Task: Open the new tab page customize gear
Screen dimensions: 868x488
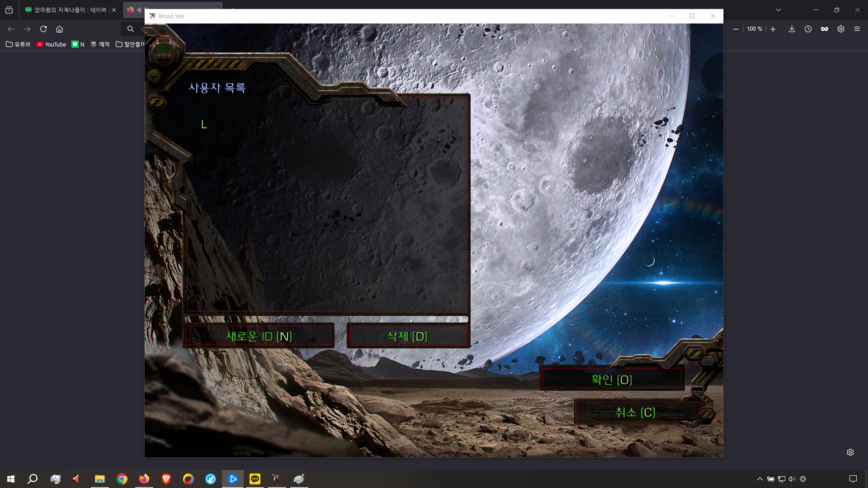Action: (x=850, y=452)
